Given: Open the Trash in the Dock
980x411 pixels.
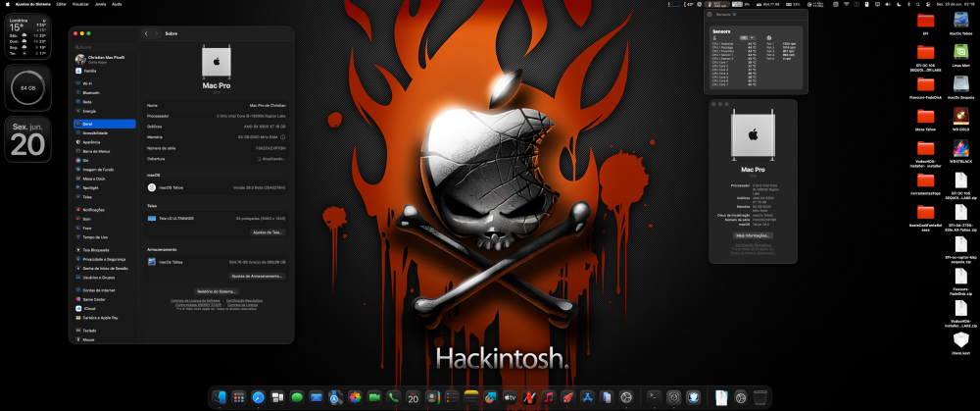Looking at the screenshot, I should [x=760, y=397].
